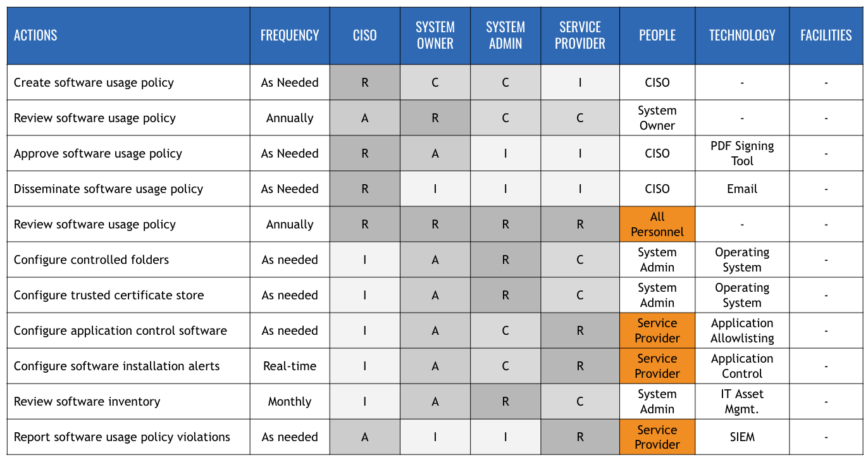
Task: Click the SYSTEM OWNER column header
Action: tap(435, 35)
